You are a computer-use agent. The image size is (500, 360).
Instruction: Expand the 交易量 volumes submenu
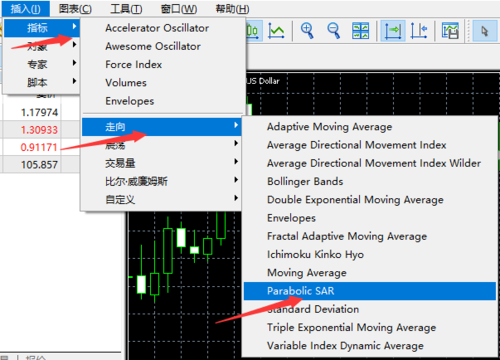161,163
